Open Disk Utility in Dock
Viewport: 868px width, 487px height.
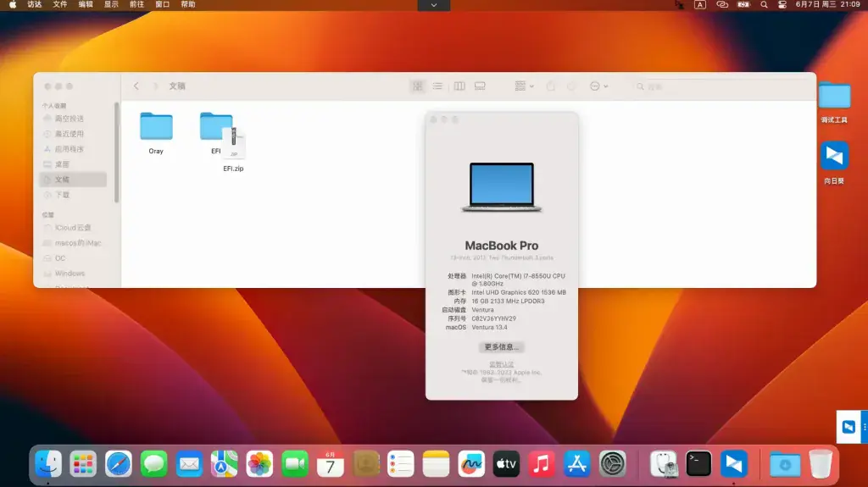coord(664,464)
